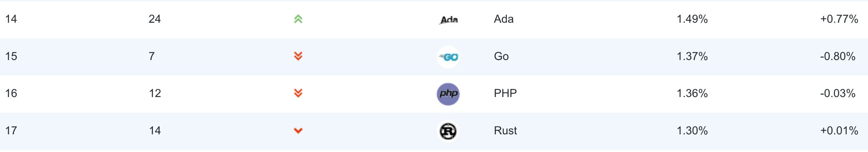Click the green double up arrow for Ada

pos(298,19)
